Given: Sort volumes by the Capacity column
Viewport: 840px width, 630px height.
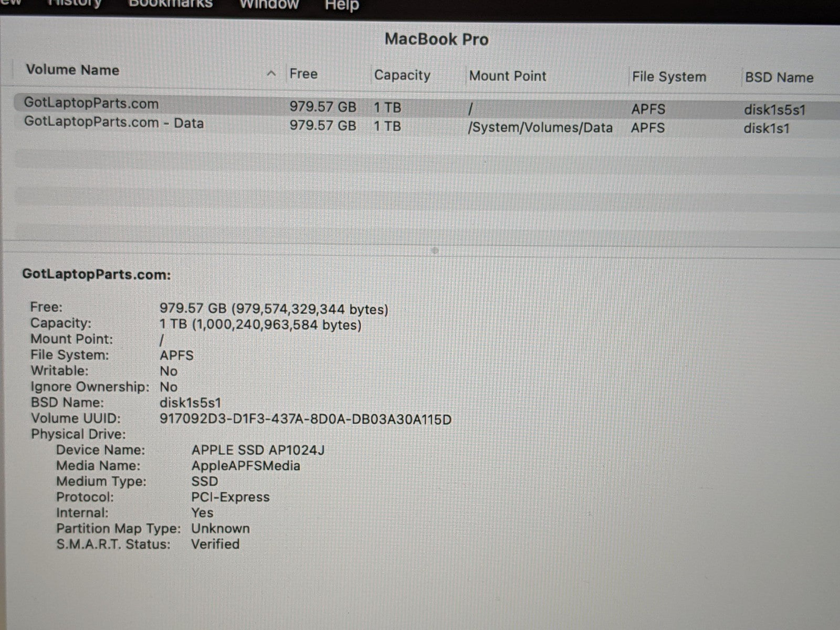Looking at the screenshot, I should [402, 76].
